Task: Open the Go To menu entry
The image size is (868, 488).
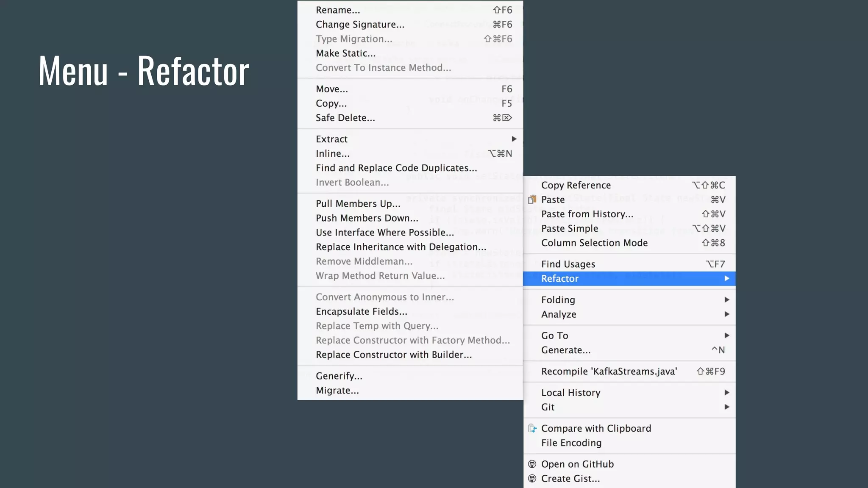Action: click(629, 335)
